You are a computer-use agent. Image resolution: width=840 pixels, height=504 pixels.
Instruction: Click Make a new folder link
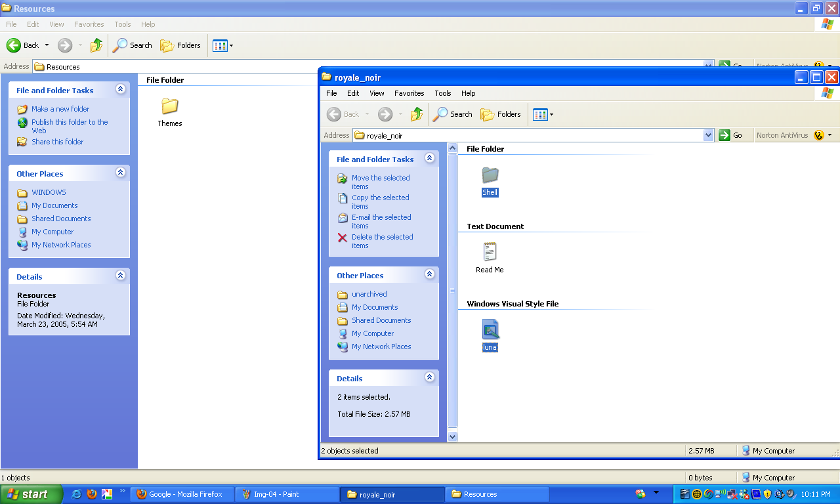click(60, 109)
